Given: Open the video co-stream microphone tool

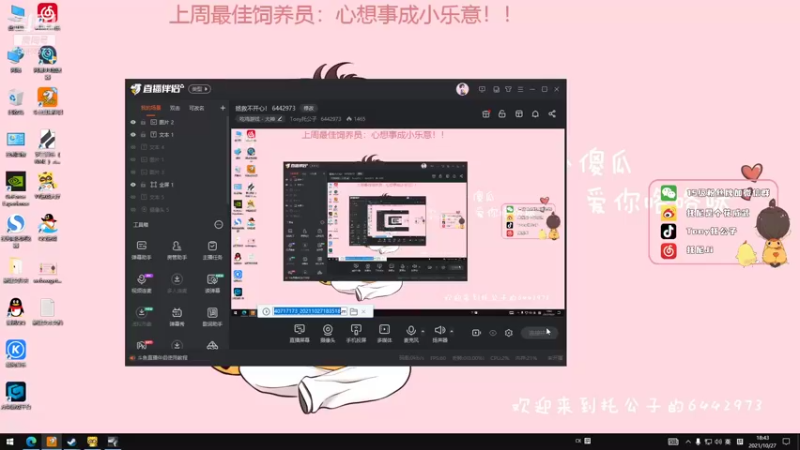Looking at the screenshot, I should click(x=141, y=283).
